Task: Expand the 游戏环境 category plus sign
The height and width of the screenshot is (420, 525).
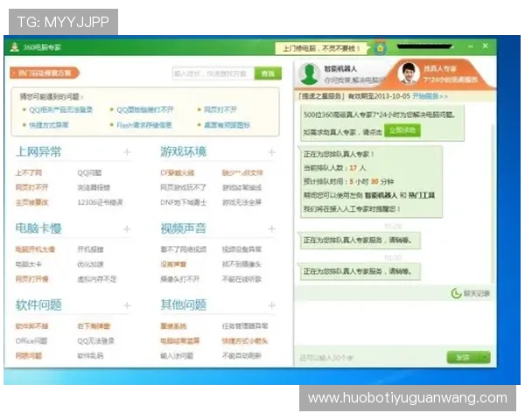Action: [x=272, y=152]
